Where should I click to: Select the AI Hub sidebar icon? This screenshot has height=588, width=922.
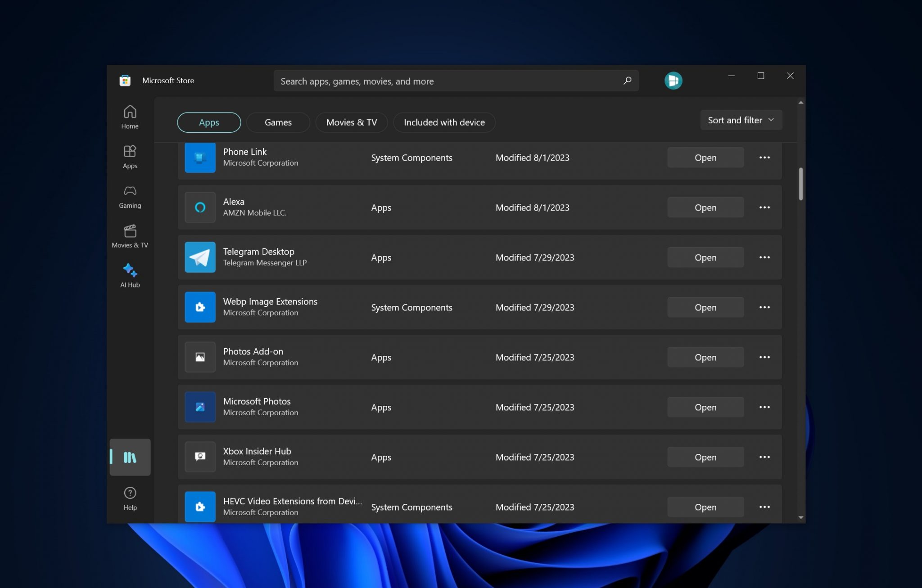tap(130, 275)
